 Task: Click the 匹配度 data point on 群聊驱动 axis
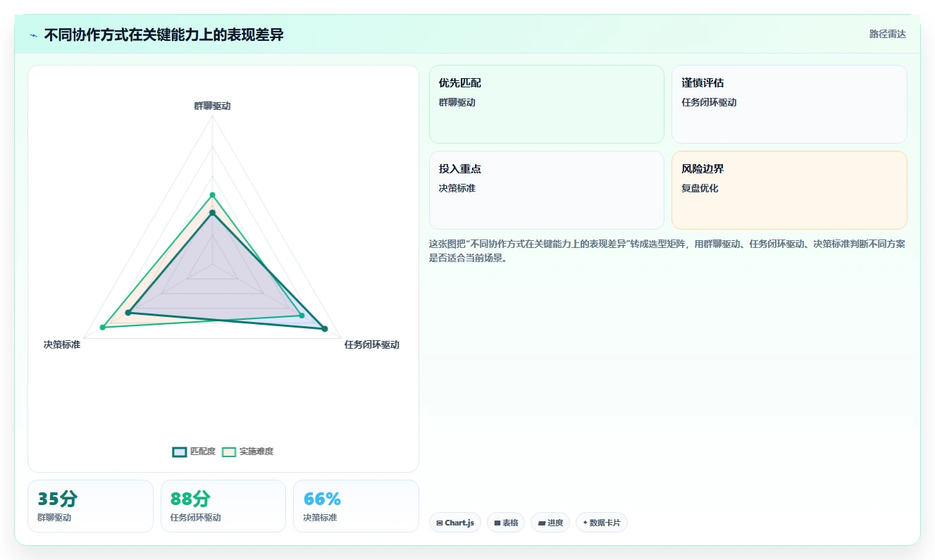212,213
